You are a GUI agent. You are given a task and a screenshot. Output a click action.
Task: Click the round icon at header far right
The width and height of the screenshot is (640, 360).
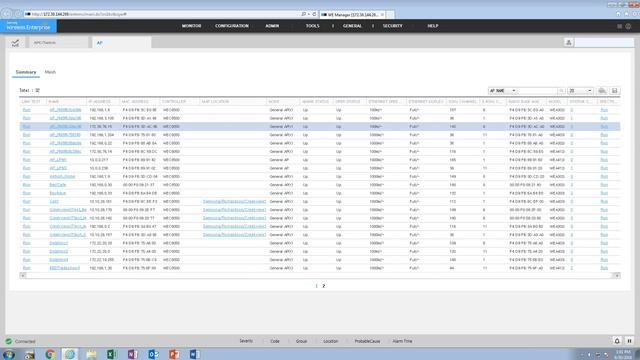coord(628,26)
